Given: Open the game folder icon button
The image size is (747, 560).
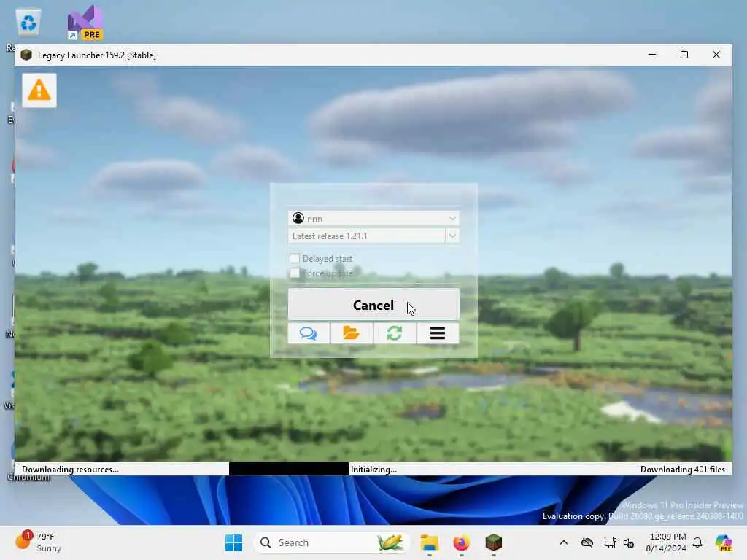Looking at the screenshot, I should click(x=351, y=332).
